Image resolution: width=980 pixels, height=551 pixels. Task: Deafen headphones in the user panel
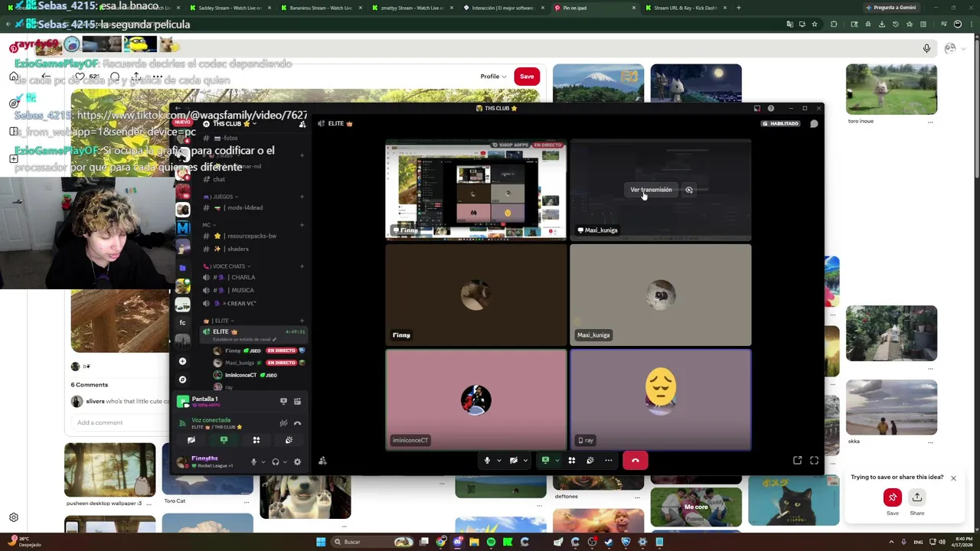pos(275,461)
